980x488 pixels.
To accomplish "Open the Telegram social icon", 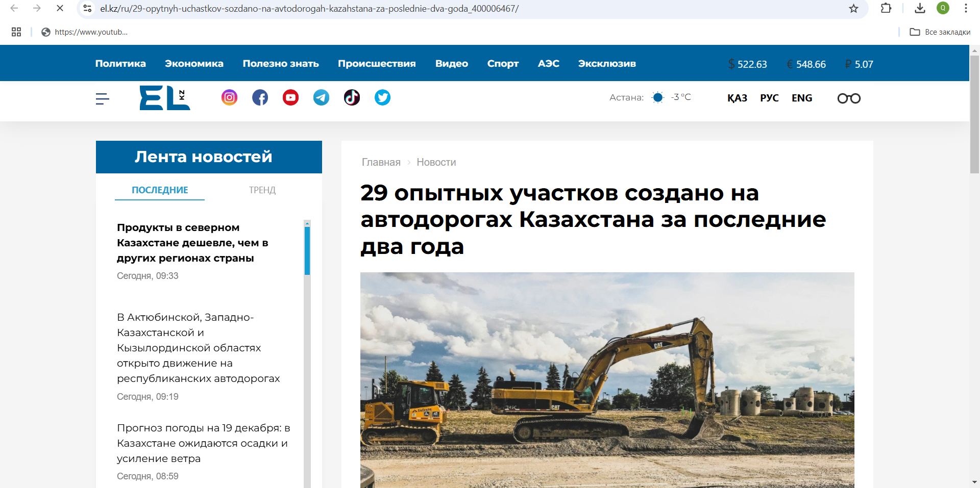I will pyautogui.click(x=321, y=97).
